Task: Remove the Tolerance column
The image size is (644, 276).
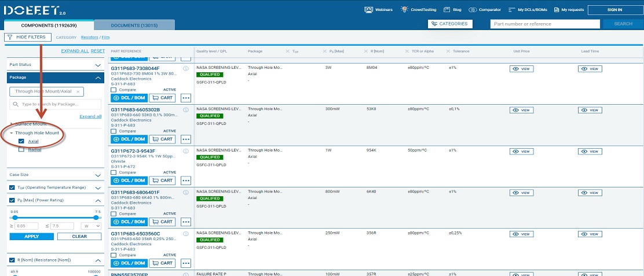Action: pyautogui.click(x=448, y=51)
